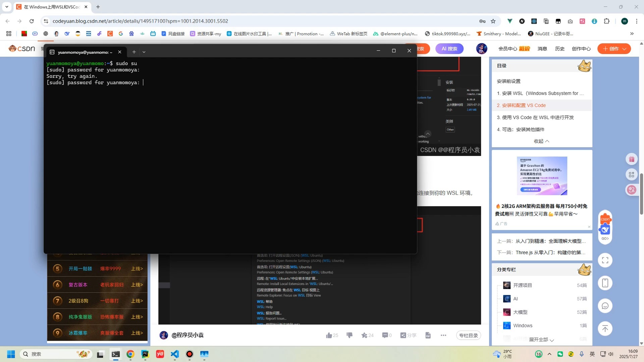Go back in browser history

[x=7, y=21]
